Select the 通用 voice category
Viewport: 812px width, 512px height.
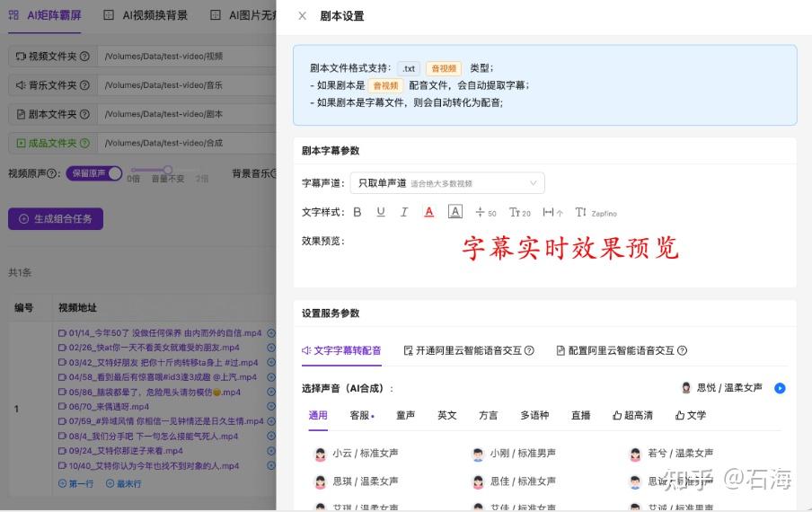point(318,415)
